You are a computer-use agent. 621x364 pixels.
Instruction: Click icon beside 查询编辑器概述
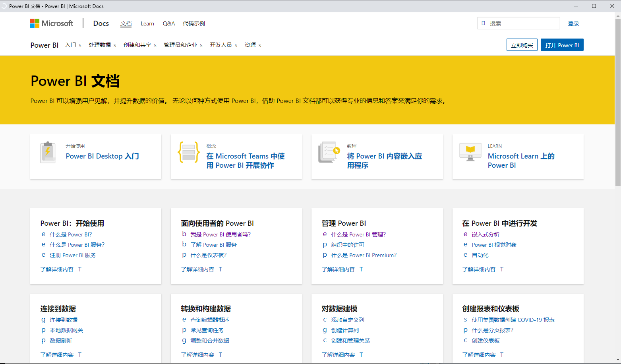tap(184, 320)
